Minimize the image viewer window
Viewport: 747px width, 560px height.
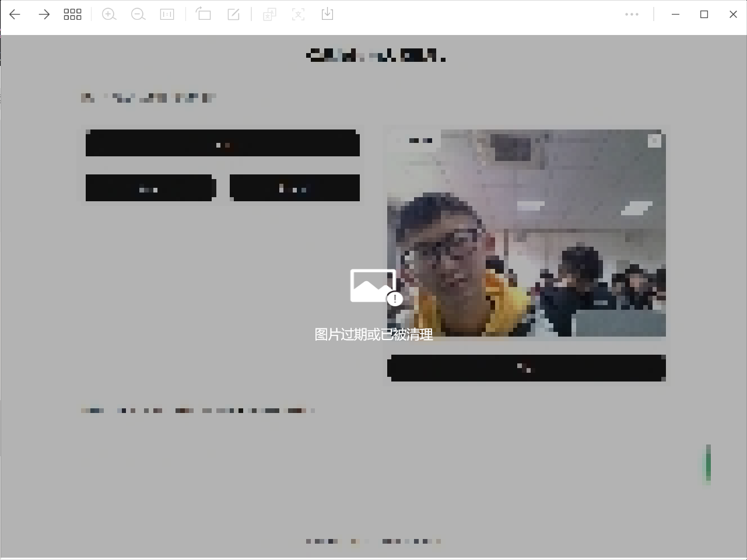tap(675, 15)
